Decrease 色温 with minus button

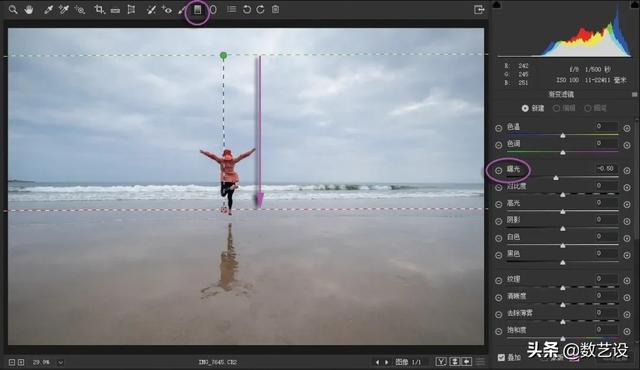coord(498,128)
